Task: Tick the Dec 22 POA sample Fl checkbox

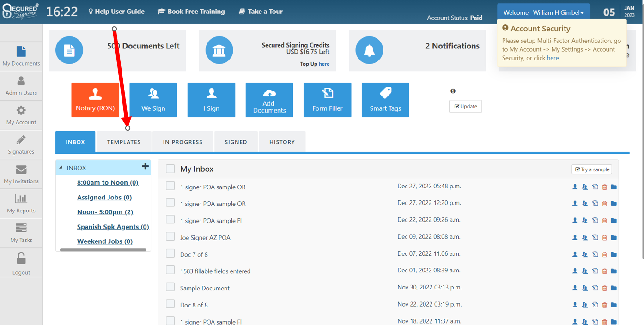Action: [170, 219]
